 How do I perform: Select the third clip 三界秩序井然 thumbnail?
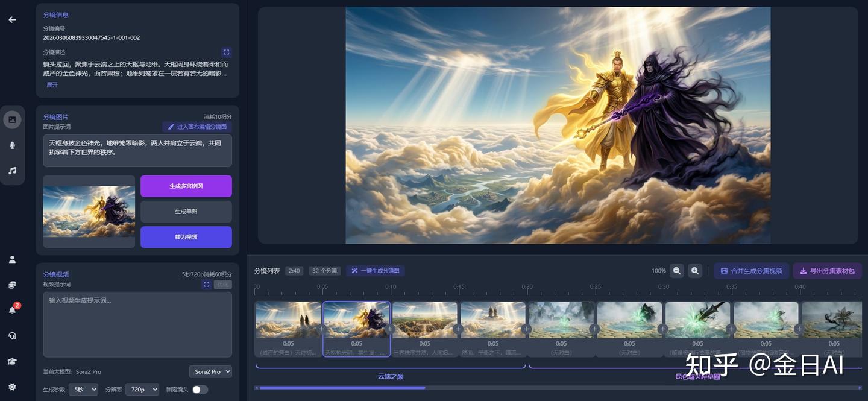coord(425,320)
